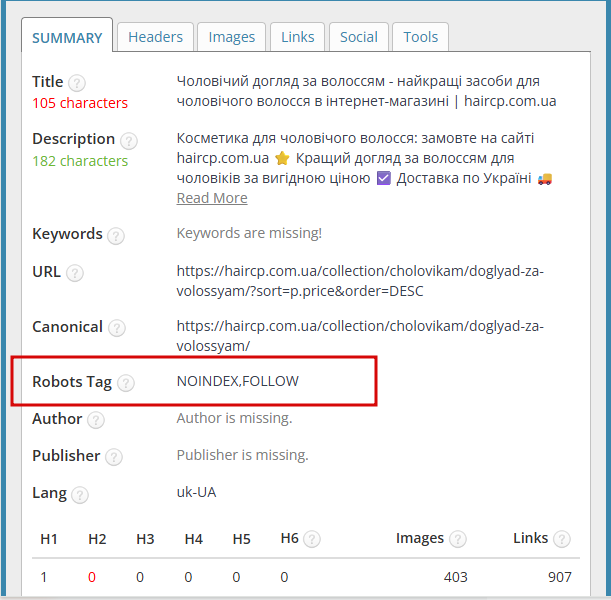Image resolution: width=611 pixels, height=600 pixels.
Task: Switch to the Headers tab
Action: (x=155, y=37)
